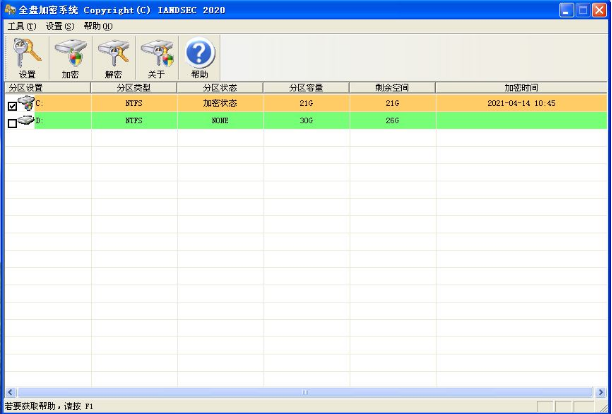The width and height of the screenshot is (612, 414).
Task: Maximize the encryption system window
Action: point(583,10)
